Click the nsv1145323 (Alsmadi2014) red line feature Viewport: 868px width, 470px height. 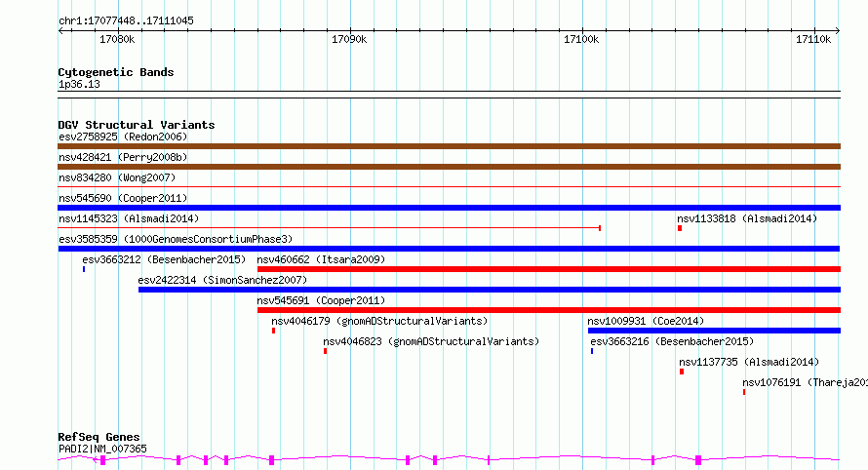(330, 228)
